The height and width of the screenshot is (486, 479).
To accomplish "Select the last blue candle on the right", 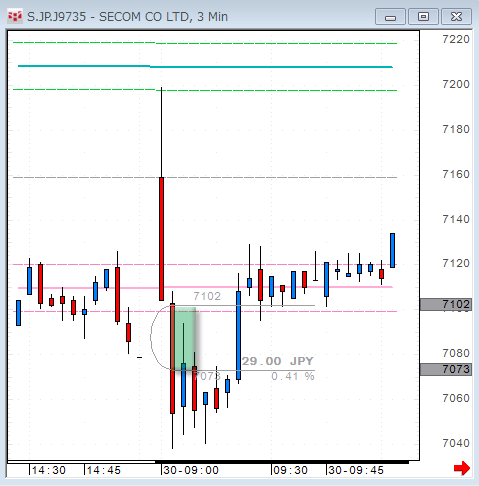I will click(392, 250).
